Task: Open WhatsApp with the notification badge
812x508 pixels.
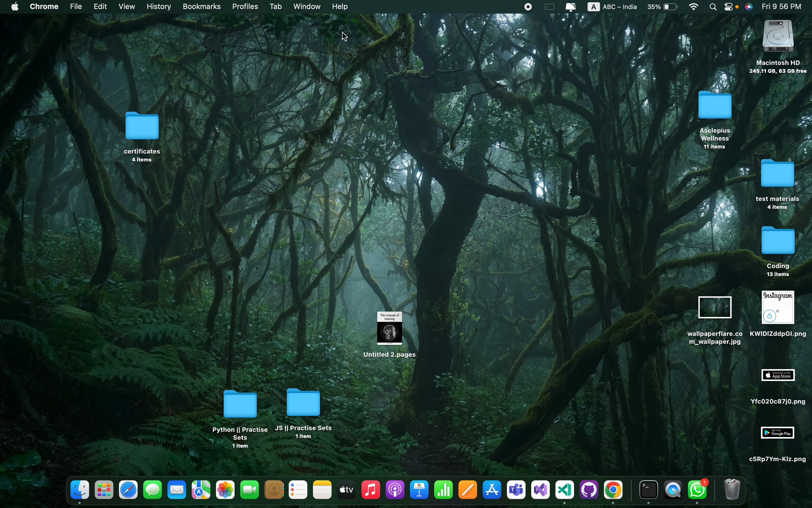Action: (697, 490)
